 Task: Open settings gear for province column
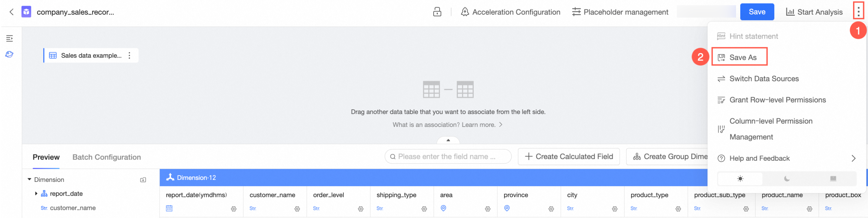click(551, 209)
